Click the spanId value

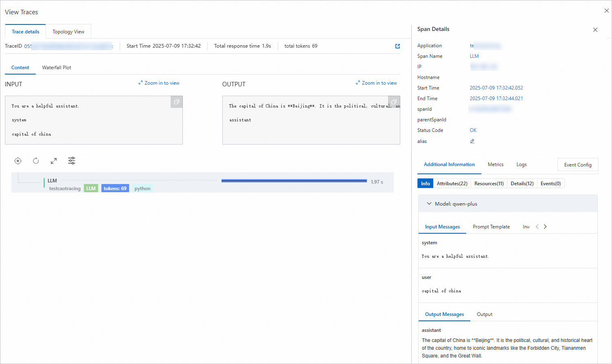[x=490, y=109]
